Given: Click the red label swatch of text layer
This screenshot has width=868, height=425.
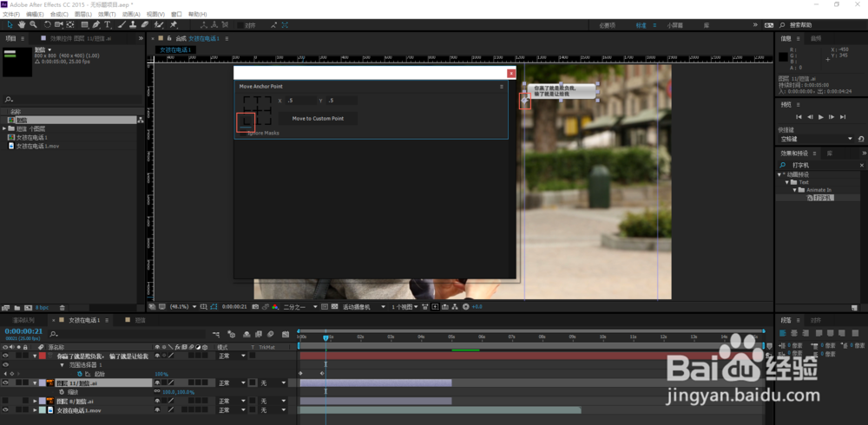Looking at the screenshot, I should (x=43, y=356).
